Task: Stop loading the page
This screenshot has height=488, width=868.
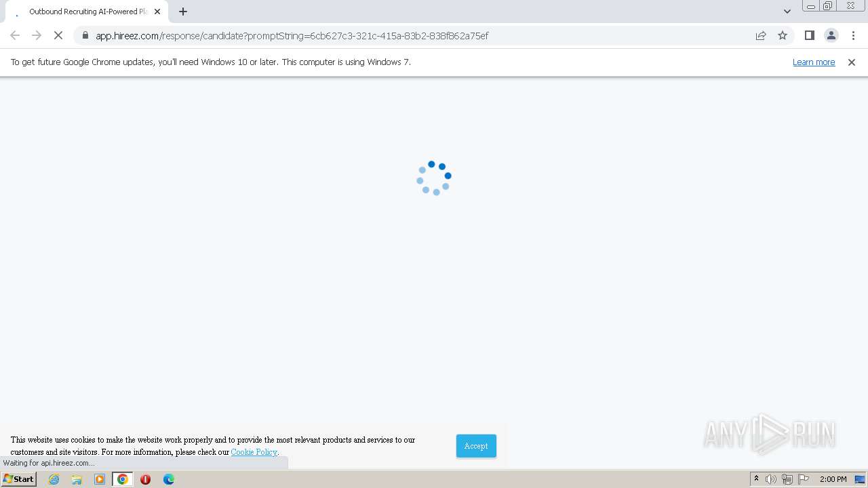Action: coord(58,35)
